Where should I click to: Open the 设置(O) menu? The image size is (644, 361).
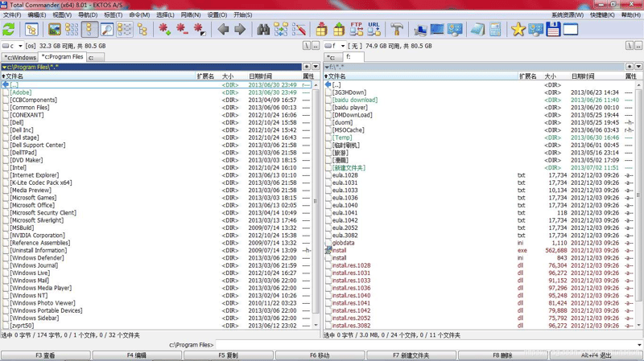click(x=217, y=14)
